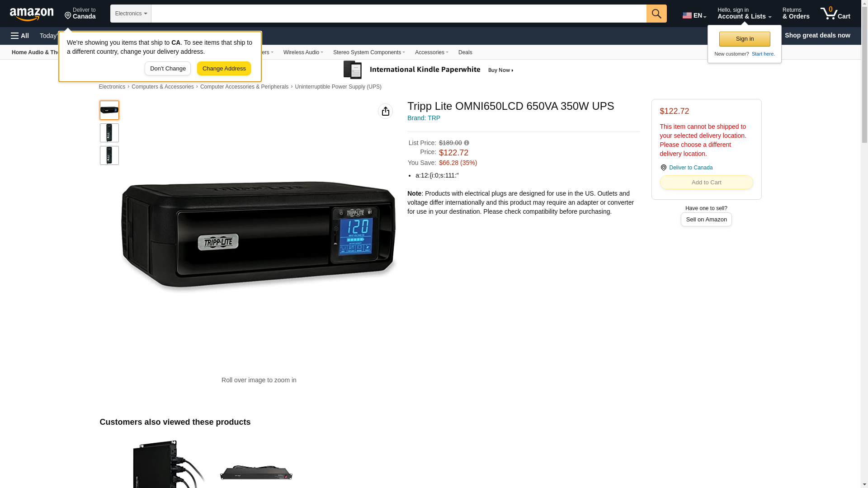Image resolution: width=868 pixels, height=488 pixels.
Task: Expand the Wireless Audio submenu
Action: [303, 52]
